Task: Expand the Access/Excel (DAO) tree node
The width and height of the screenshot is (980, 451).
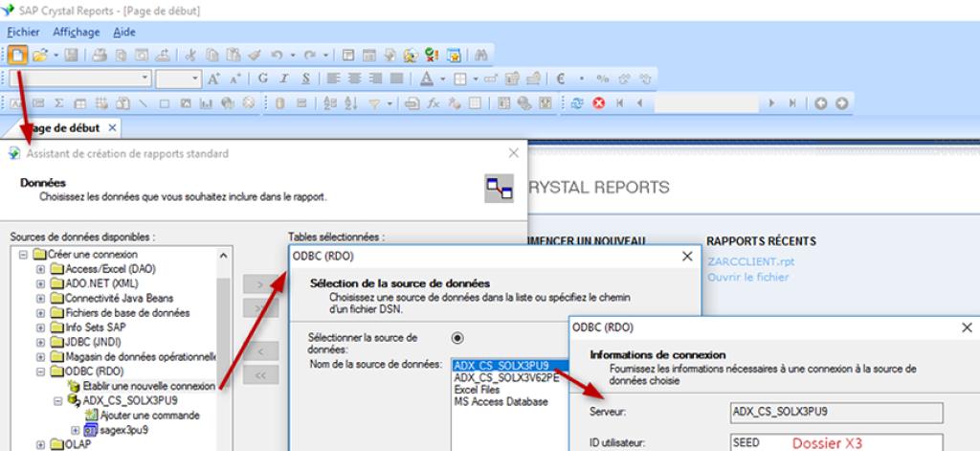Action: (40, 270)
